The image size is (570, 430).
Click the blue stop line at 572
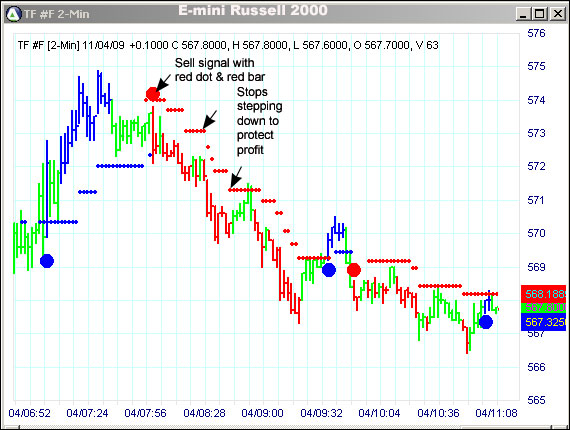(120, 166)
